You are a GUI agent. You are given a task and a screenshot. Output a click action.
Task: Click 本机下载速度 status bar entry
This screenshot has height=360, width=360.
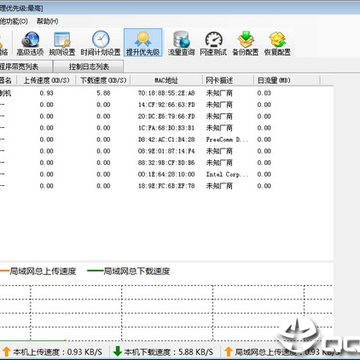coord(168,352)
